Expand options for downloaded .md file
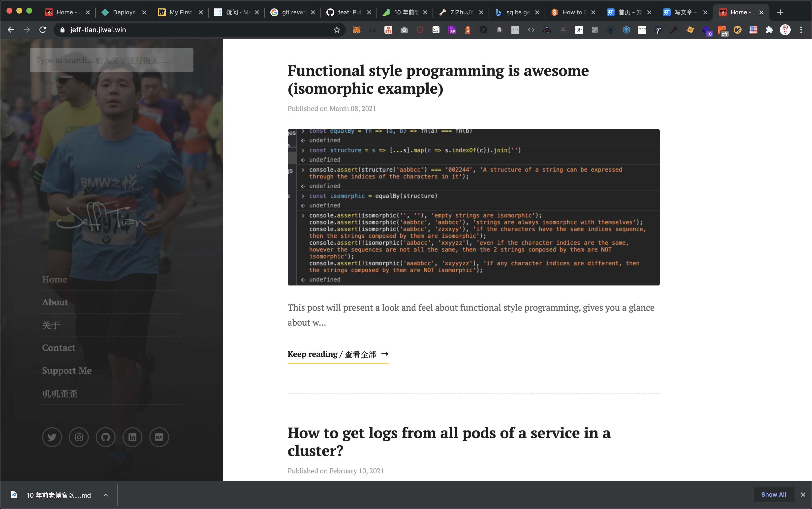The image size is (812, 509). [x=106, y=495]
